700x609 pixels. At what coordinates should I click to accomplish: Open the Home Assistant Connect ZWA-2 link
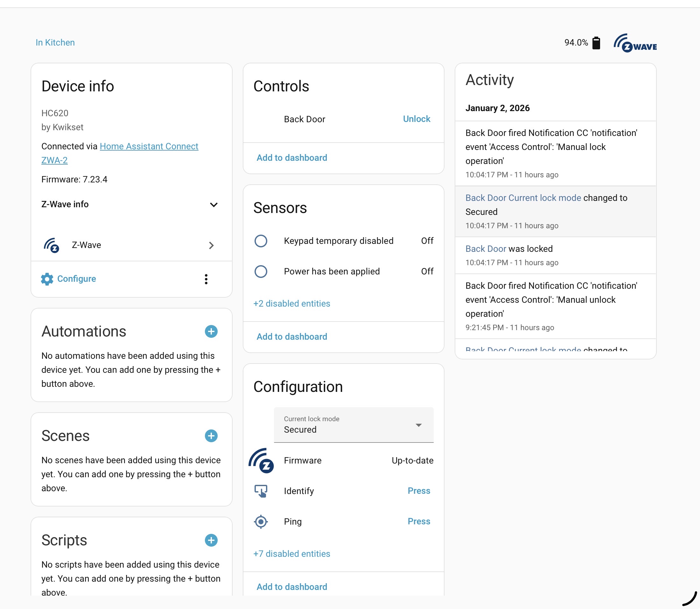[149, 146]
